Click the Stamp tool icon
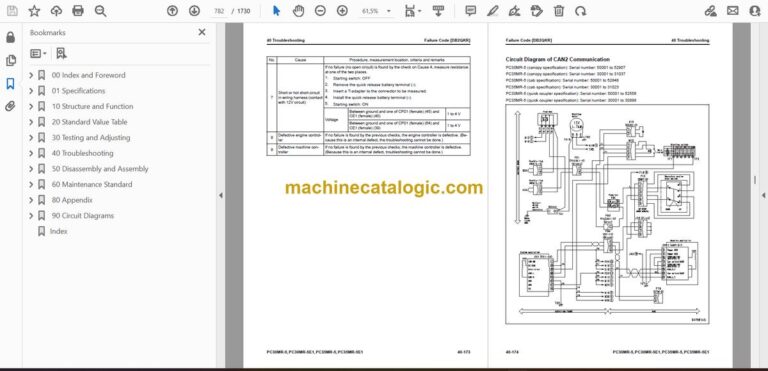This screenshot has width=768, height=371. (x=537, y=11)
